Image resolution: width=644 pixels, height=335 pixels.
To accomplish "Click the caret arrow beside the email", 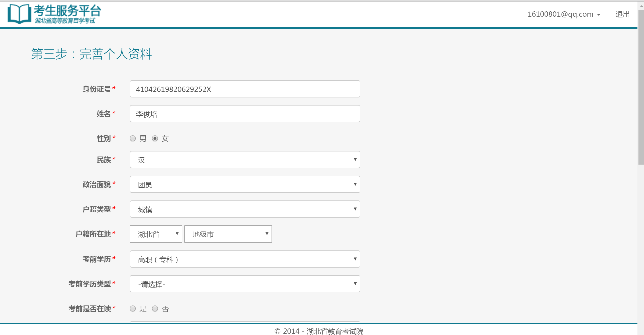I will click(x=599, y=15).
